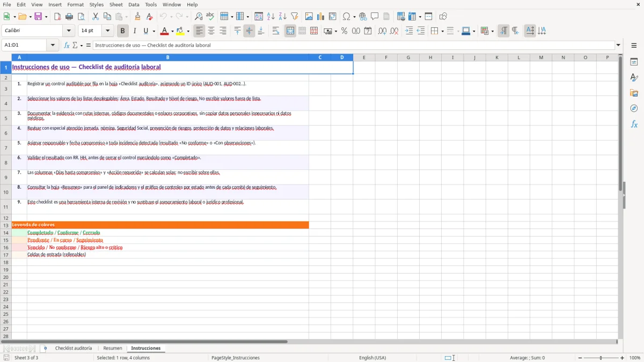Viewport: 644px width, 362px height.
Task: Apply the yellow background color
Action: [180, 31]
